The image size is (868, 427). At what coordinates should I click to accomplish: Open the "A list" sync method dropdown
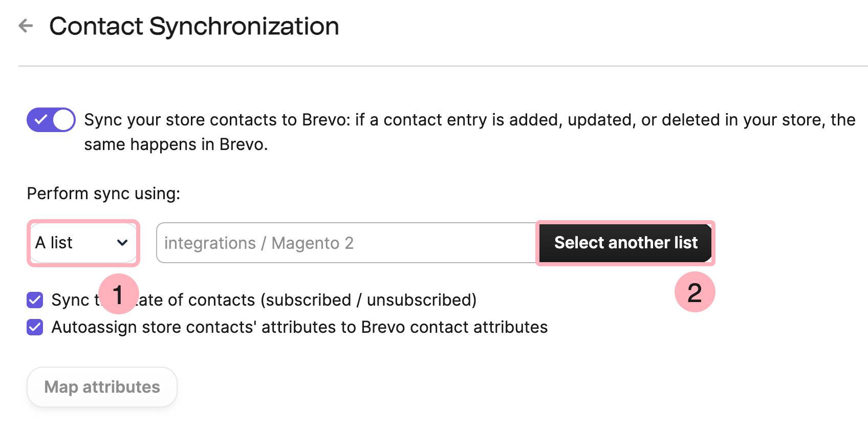pos(83,243)
